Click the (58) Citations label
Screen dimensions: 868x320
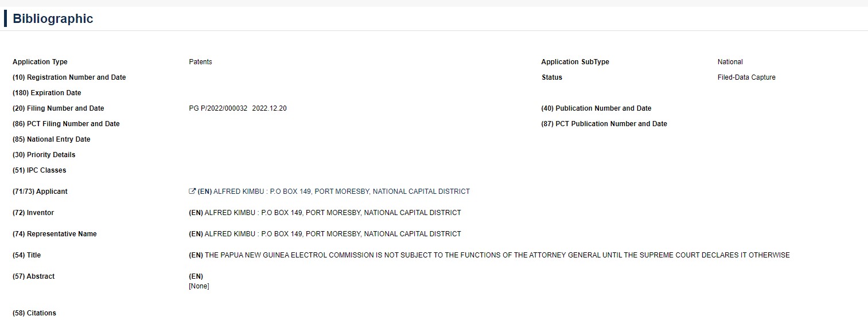pos(34,313)
